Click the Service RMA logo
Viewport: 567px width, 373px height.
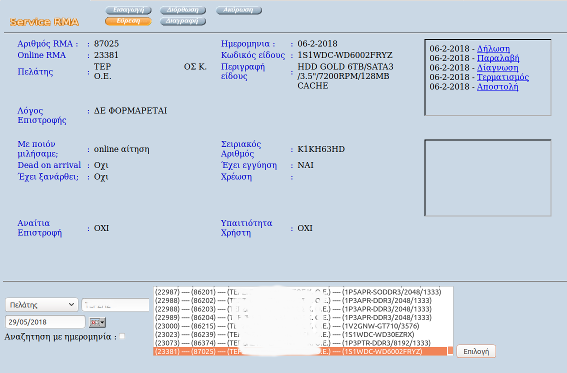(44, 22)
